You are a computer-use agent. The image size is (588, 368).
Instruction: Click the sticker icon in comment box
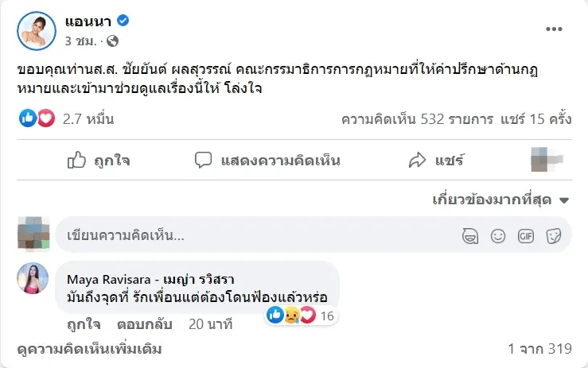pyautogui.click(x=554, y=235)
